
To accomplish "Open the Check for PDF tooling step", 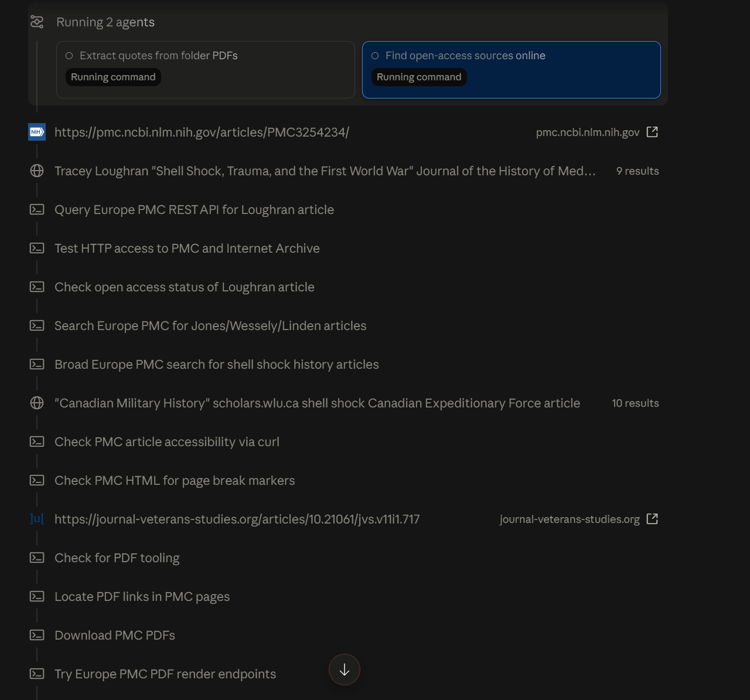I will [117, 558].
